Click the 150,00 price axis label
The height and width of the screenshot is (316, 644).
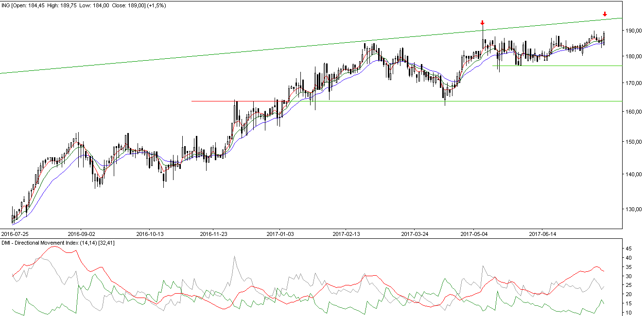point(633,141)
